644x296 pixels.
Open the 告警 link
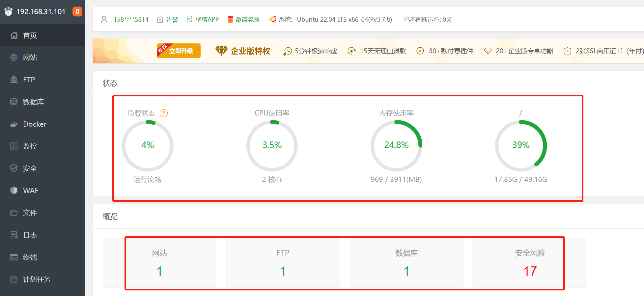pyautogui.click(x=172, y=19)
